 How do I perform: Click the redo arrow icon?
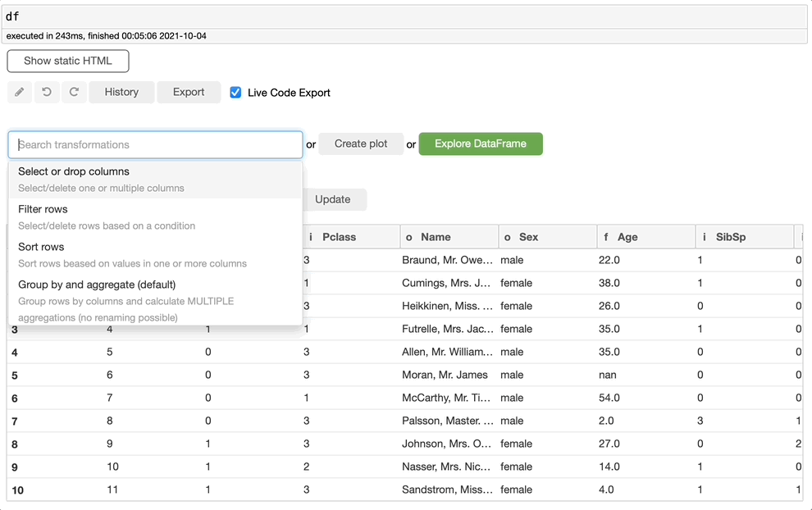coord(74,92)
